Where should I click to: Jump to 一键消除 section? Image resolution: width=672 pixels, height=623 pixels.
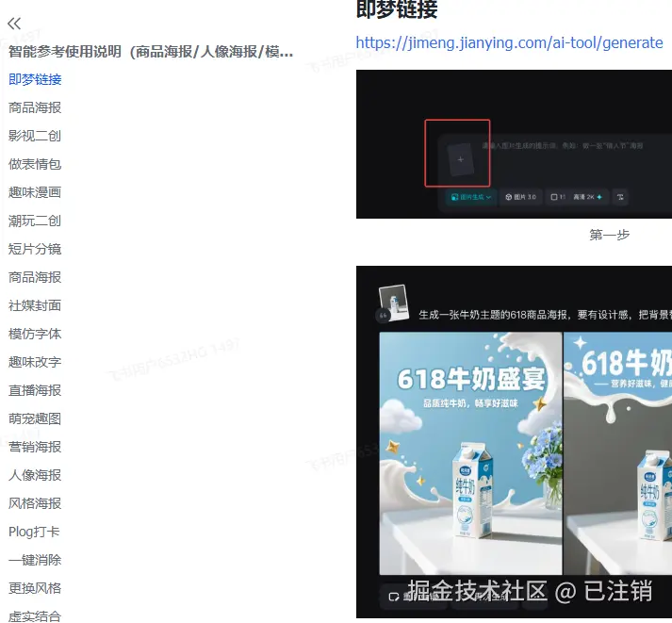(x=35, y=560)
